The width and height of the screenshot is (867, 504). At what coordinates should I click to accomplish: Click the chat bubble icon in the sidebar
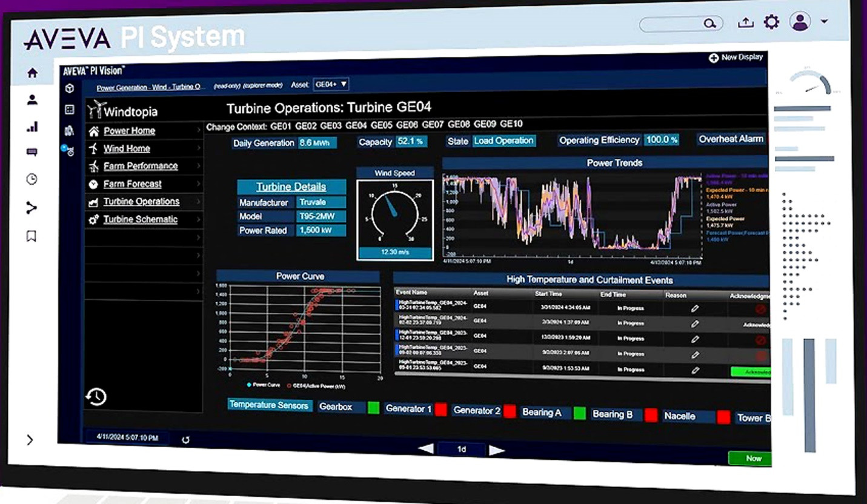coord(32,153)
